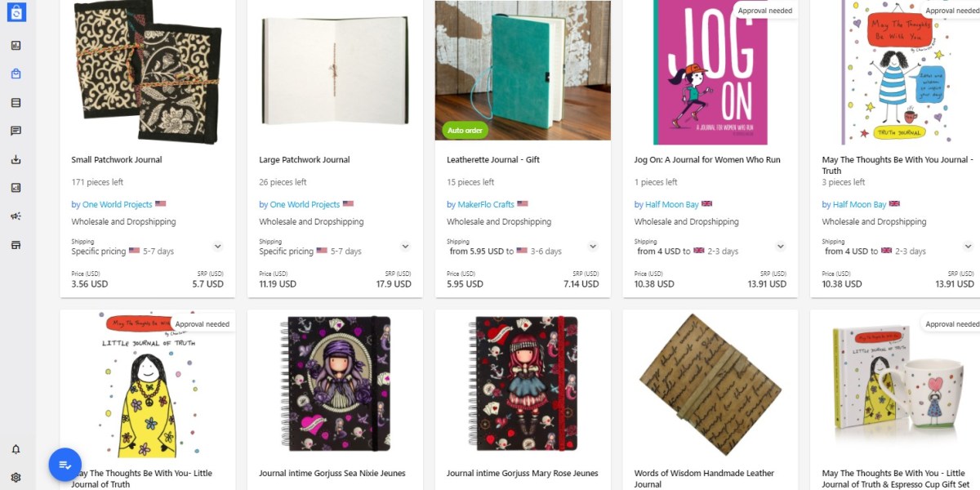The image size is (980, 490).
Task: Select the import download icon in sidebar
Action: coord(16,159)
